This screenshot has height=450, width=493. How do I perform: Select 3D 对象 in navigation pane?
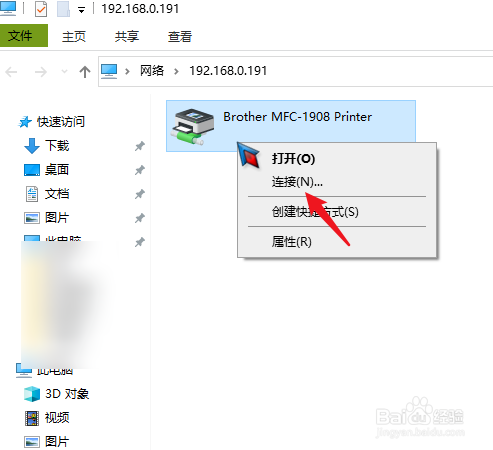(x=67, y=394)
